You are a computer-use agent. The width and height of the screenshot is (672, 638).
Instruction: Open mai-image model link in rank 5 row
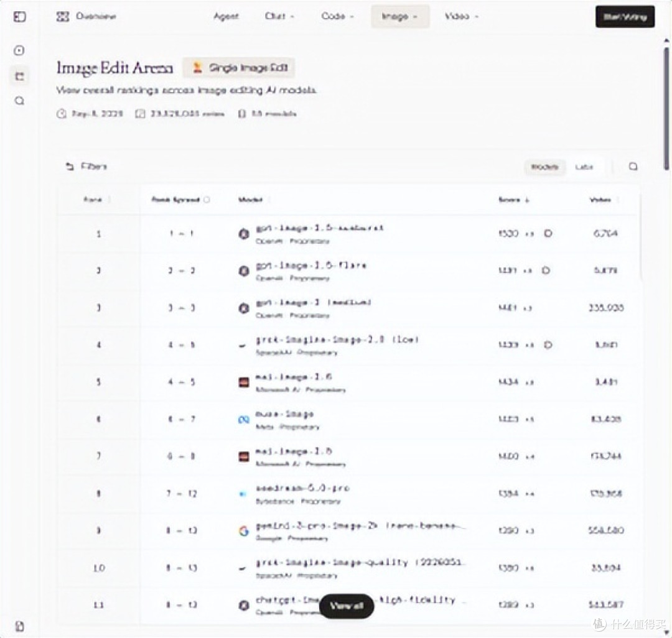point(294,377)
